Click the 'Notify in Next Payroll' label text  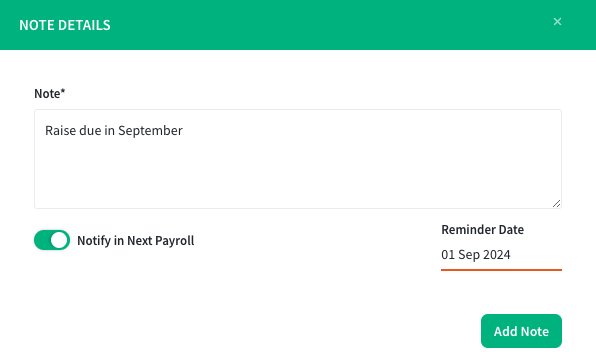click(x=135, y=241)
